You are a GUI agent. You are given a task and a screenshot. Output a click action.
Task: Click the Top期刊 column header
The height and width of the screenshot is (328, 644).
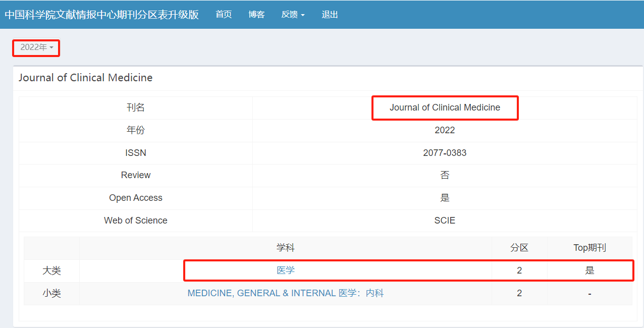tap(589, 248)
